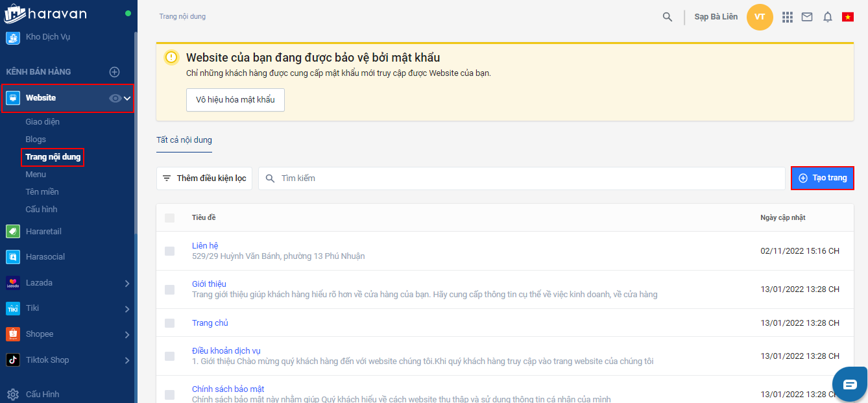Expand the Tiktok Shop submenu arrow

(127, 360)
